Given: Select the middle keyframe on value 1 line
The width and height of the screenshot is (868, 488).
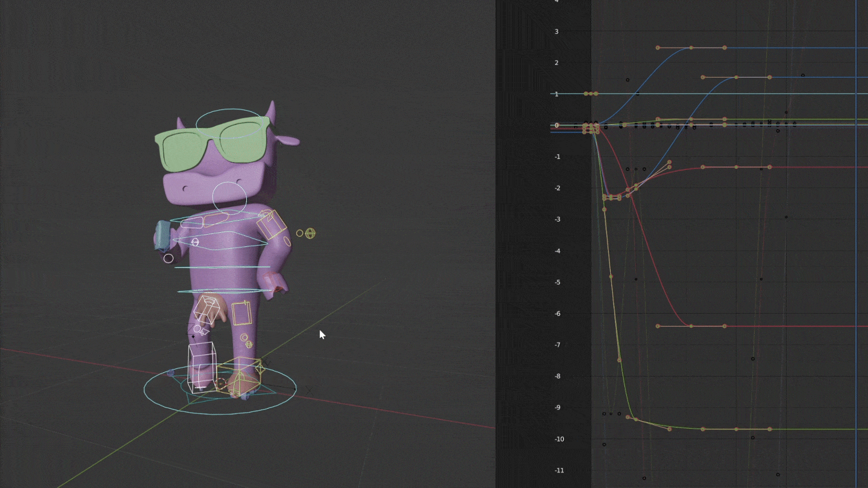Looking at the screenshot, I should [591, 94].
